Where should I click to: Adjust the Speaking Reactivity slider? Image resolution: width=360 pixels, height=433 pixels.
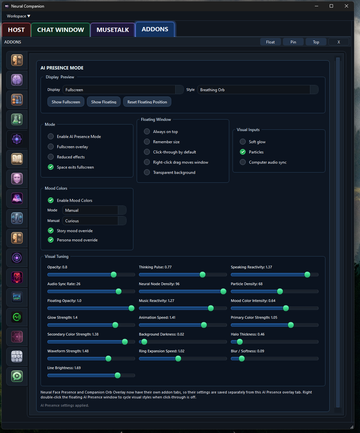275,275
